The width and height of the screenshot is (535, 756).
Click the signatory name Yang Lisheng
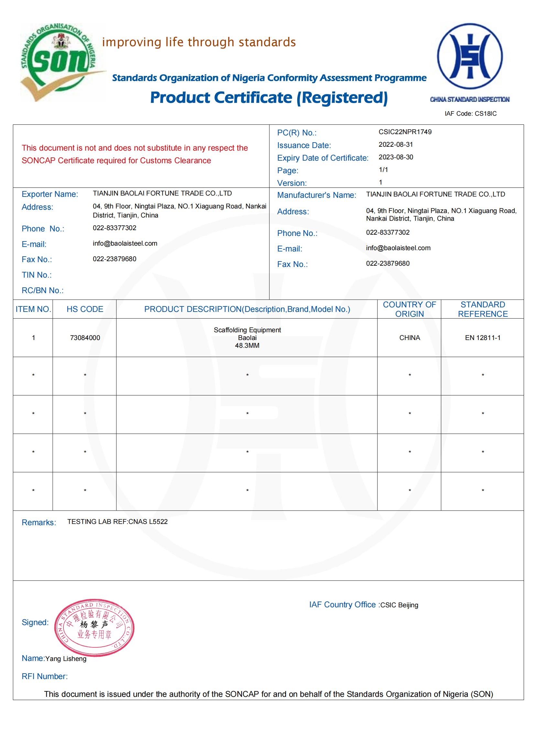point(66,658)
